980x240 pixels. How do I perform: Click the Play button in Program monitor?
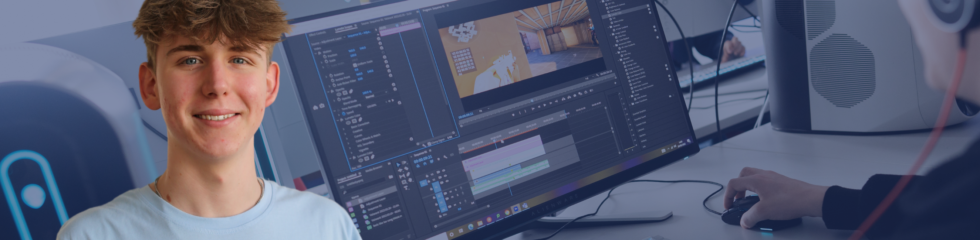[544, 104]
